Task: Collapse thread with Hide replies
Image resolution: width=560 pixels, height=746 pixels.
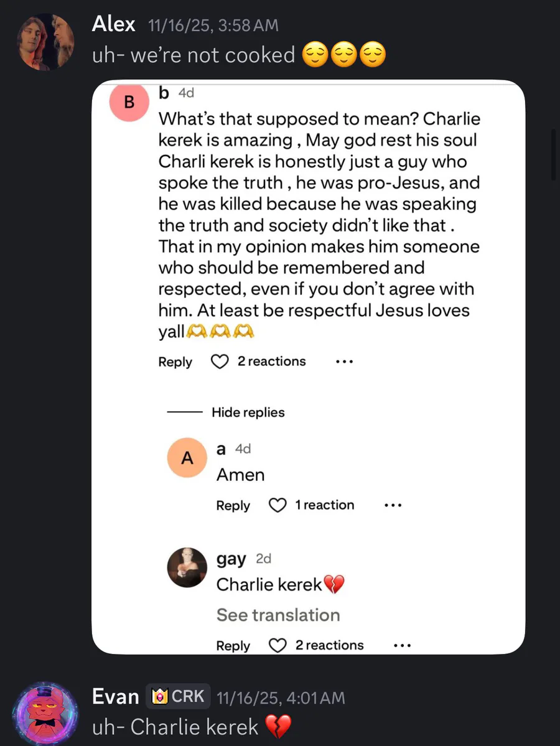Action: coord(248,413)
